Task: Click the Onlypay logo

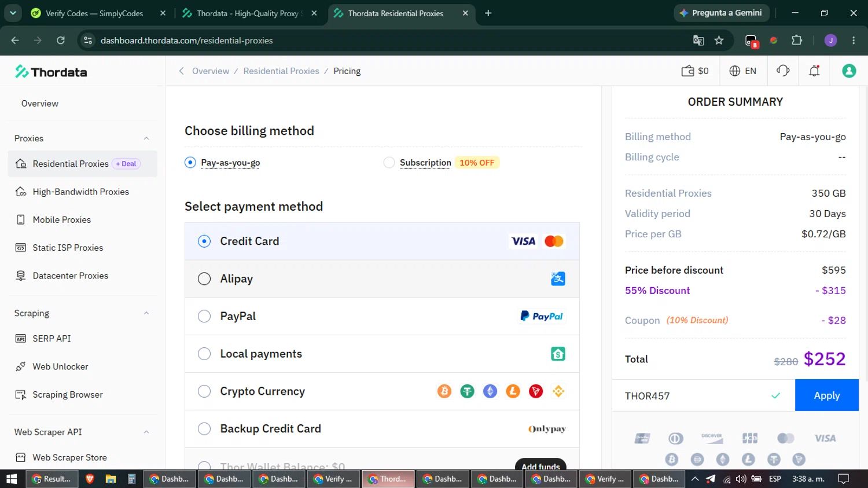Action: tap(547, 429)
